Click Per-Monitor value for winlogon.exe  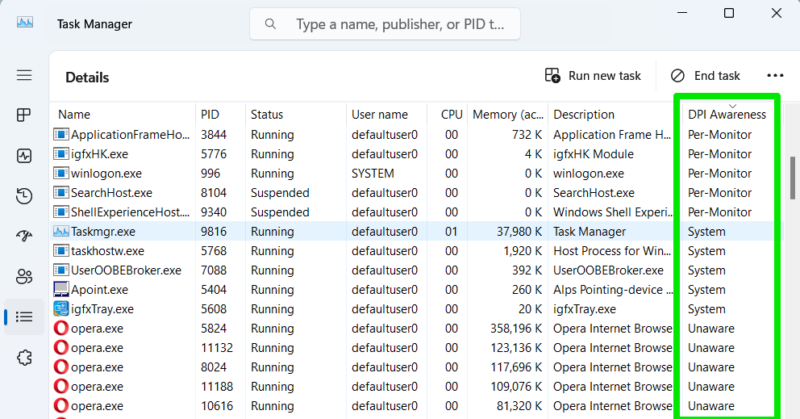pyautogui.click(x=719, y=174)
